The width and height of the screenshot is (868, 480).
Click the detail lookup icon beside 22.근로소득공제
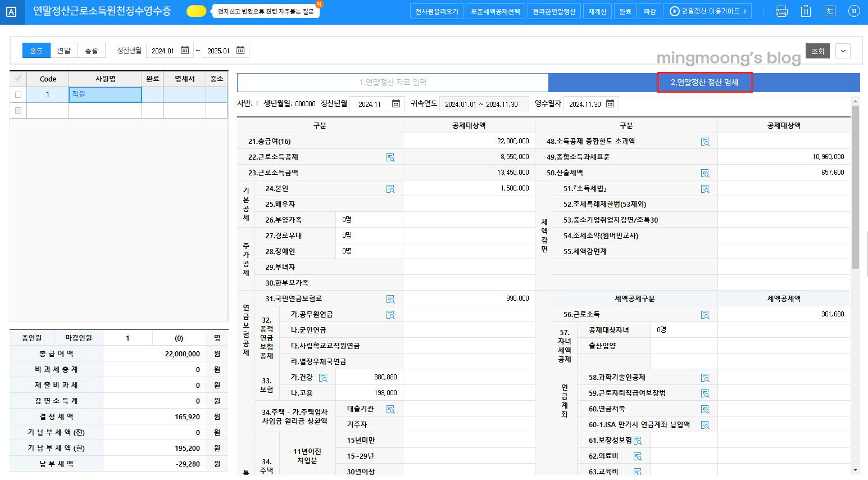tap(391, 157)
